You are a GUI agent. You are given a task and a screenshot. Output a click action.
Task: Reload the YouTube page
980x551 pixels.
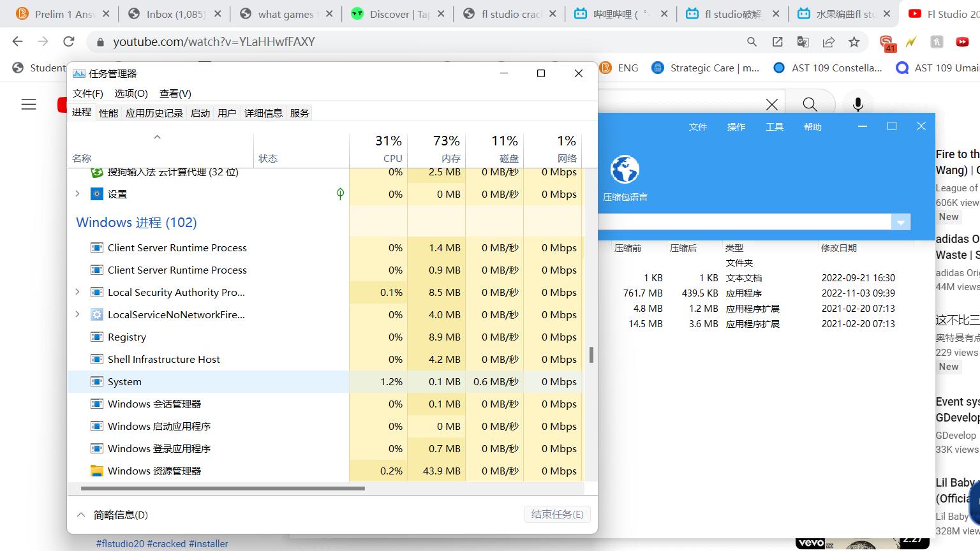[69, 41]
